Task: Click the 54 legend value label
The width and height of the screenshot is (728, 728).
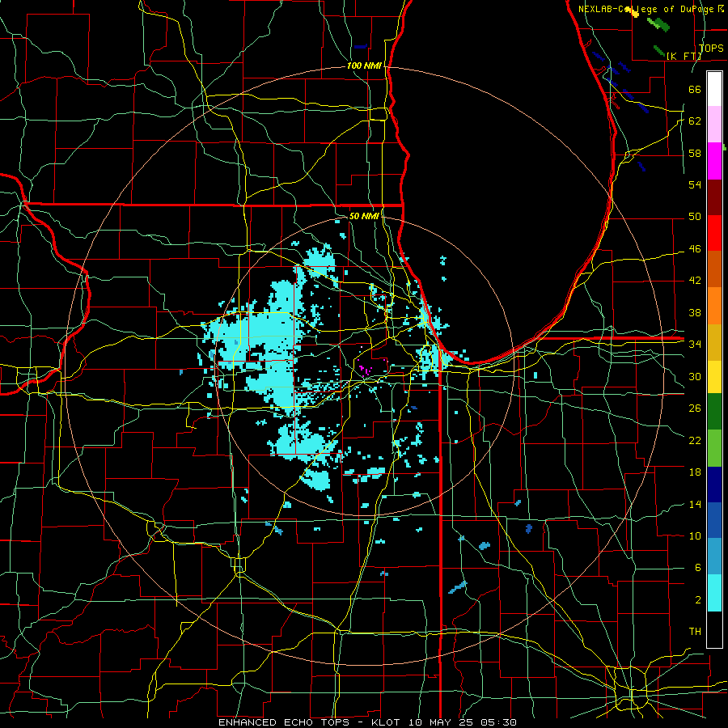Action: click(x=695, y=184)
